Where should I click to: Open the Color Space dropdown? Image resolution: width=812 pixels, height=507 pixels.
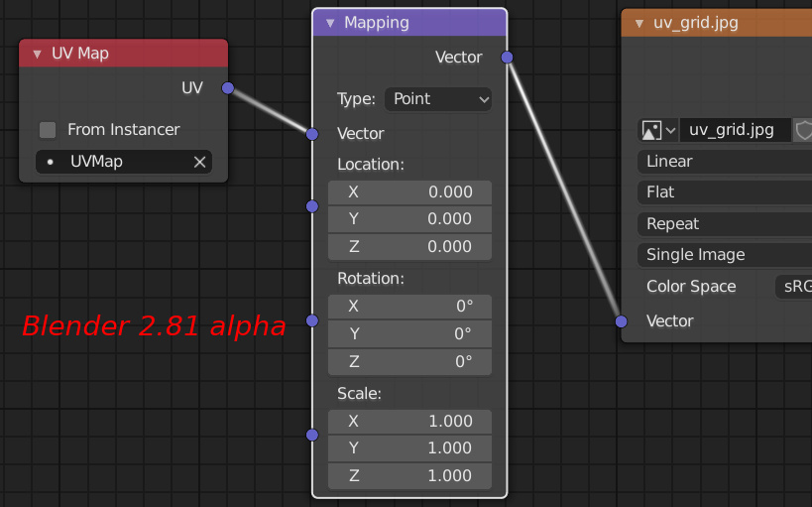click(794, 287)
